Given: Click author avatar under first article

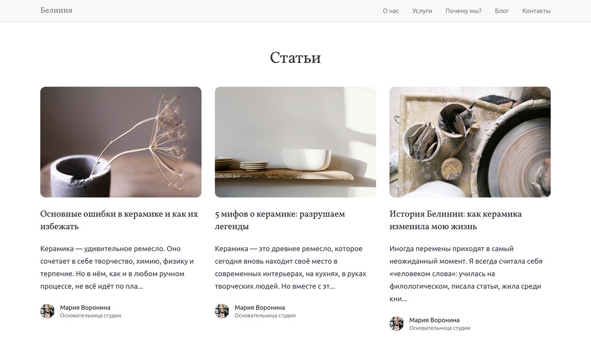Looking at the screenshot, I should (48, 311).
